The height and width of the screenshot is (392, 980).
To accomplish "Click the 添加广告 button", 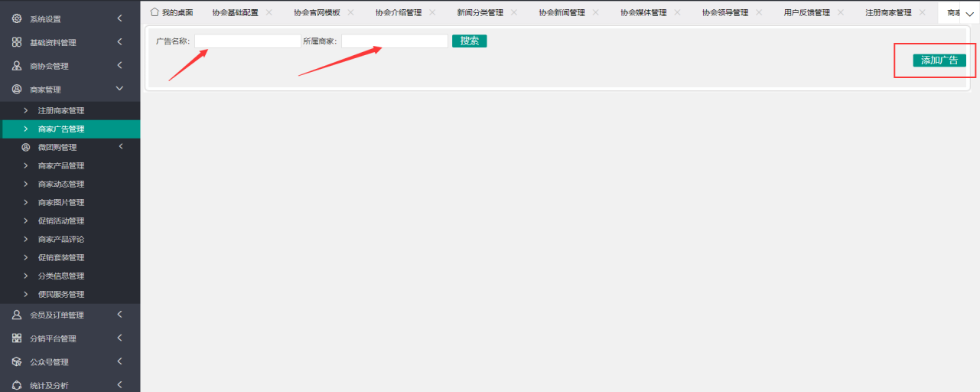I will click(939, 60).
